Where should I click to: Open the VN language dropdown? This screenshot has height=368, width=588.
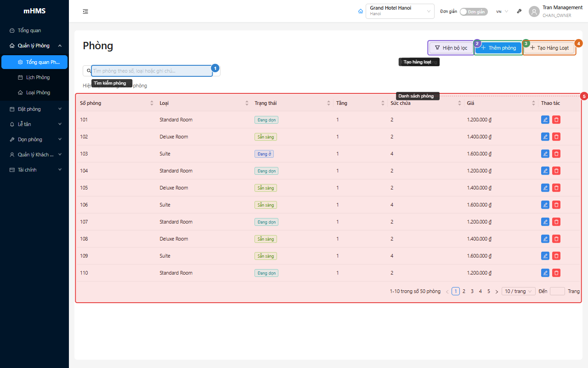502,11
